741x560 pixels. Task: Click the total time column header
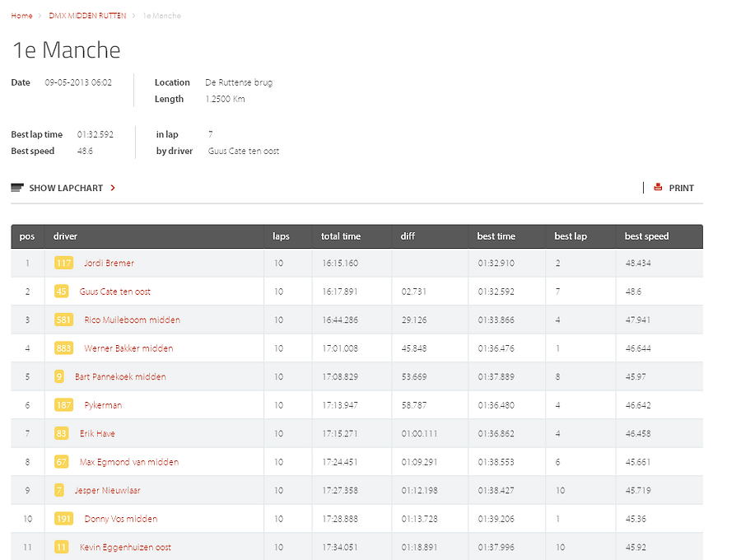[341, 236]
